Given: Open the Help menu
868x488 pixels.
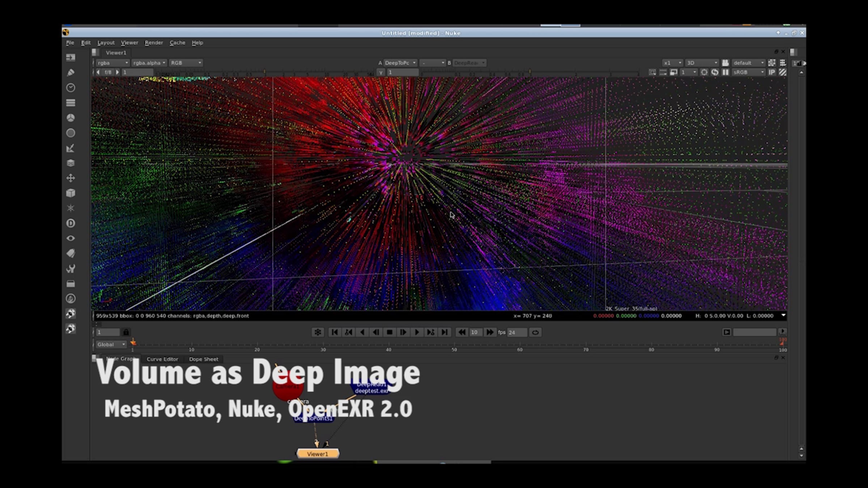Looking at the screenshot, I should 197,43.
